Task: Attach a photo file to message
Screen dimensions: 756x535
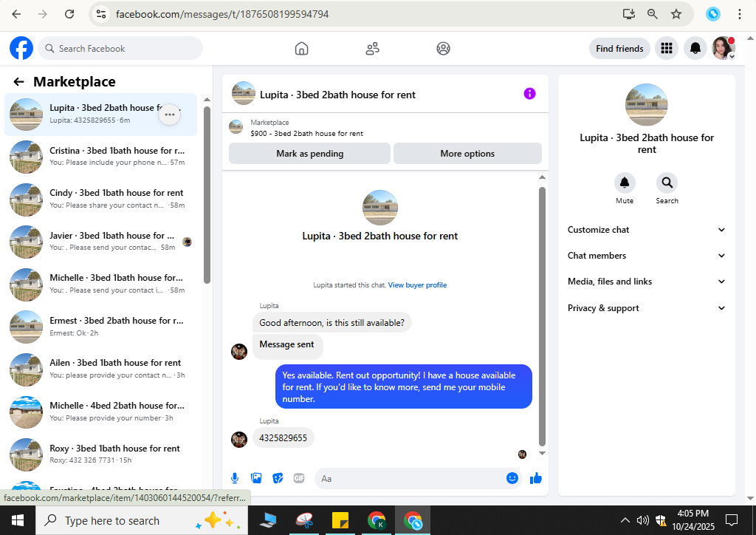Action: point(256,478)
